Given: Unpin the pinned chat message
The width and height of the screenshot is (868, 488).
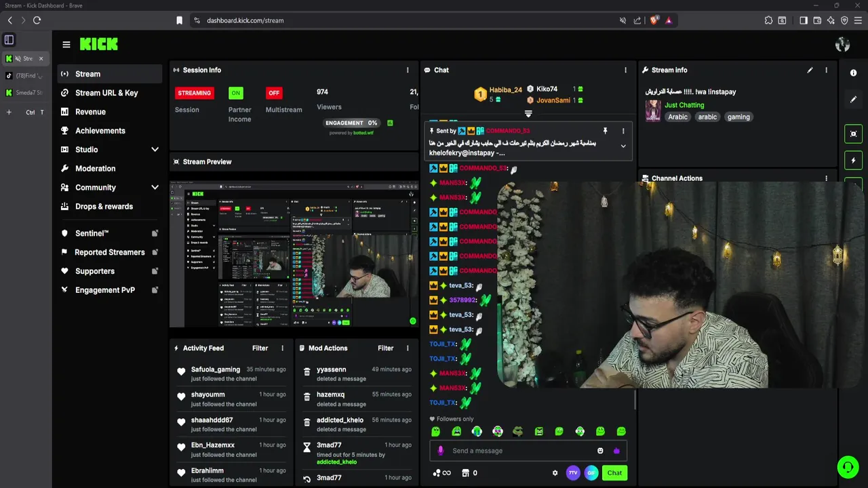Looking at the screenshot, I should click(605, 131).
